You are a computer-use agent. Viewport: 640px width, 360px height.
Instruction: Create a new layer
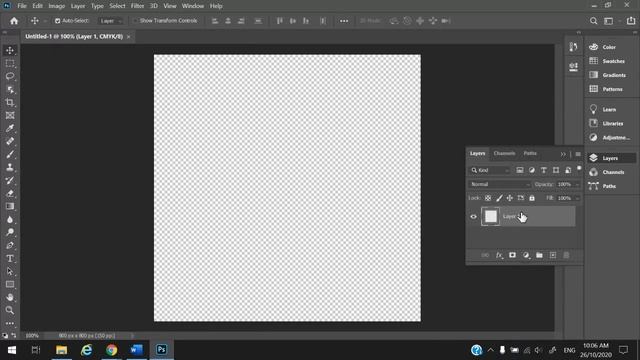(x=553, y=255)
